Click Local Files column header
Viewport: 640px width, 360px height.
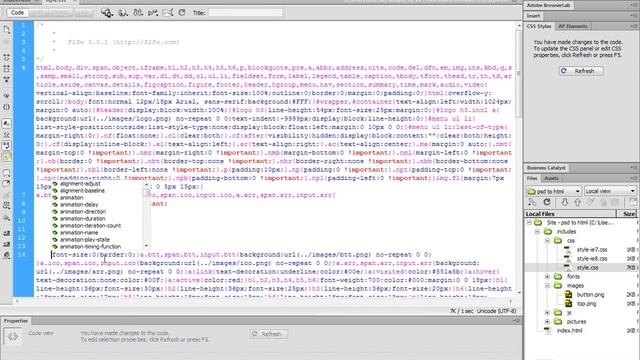coord(570,214)
